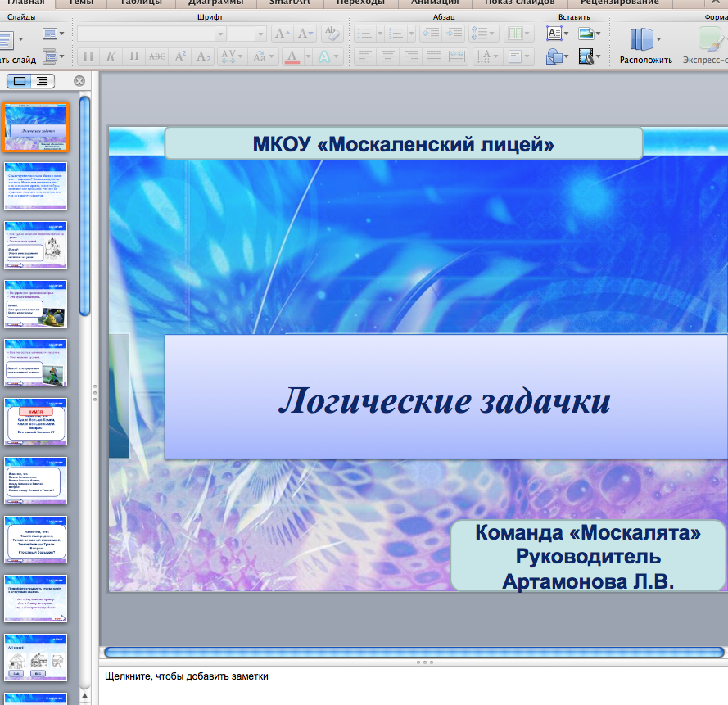Decrease the font size

tap(305, 34)
